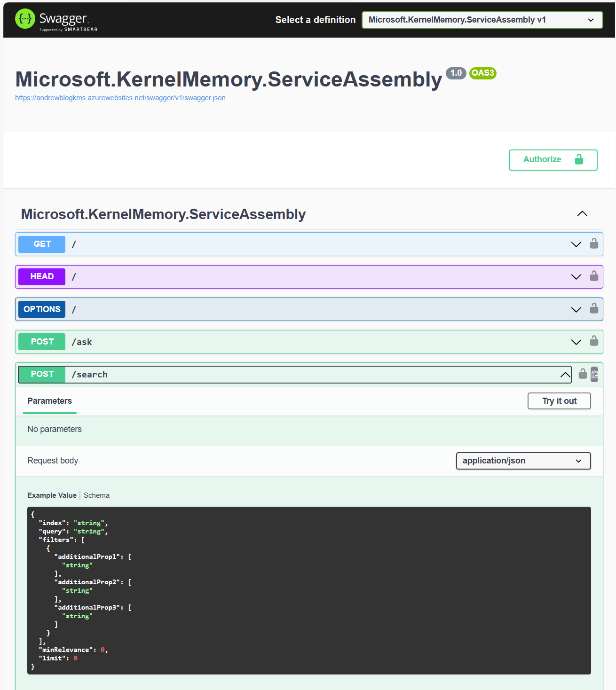Click the lock icon on HEAD / row

click(594, 276)
